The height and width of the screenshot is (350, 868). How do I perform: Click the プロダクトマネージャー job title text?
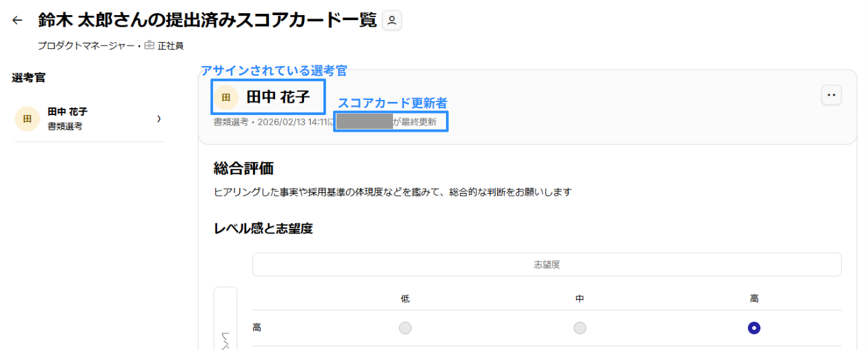click(x=86, y=46)
